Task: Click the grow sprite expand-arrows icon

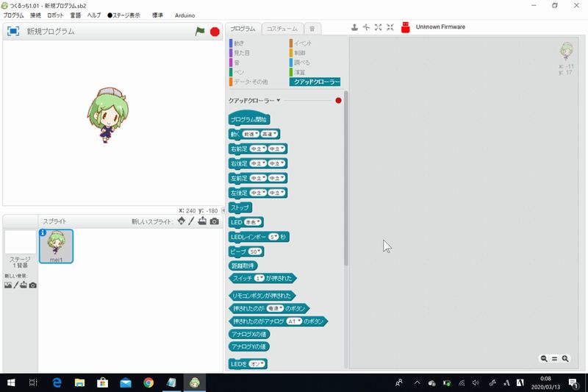Action: click(378, 27)
